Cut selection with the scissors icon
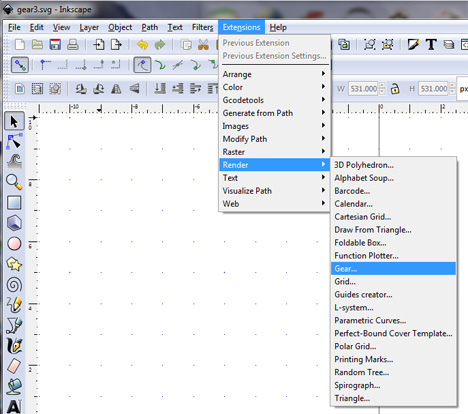468x414 pixels. (203, 44)
